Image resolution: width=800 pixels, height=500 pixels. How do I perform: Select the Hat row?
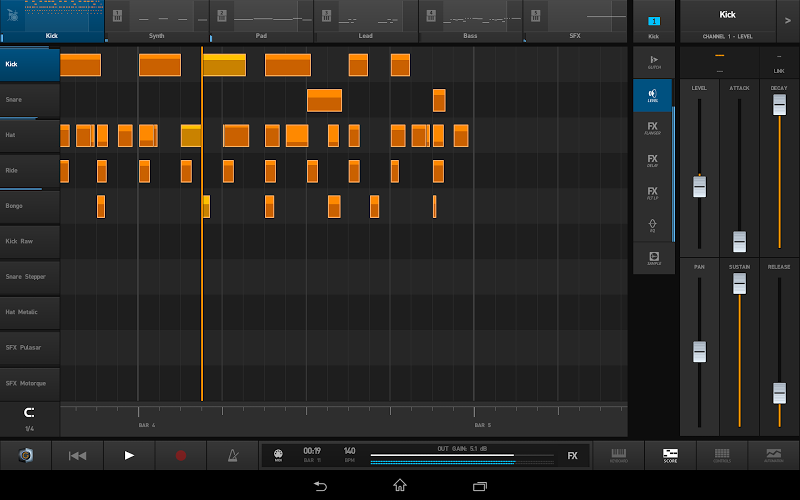coord(30,135)
